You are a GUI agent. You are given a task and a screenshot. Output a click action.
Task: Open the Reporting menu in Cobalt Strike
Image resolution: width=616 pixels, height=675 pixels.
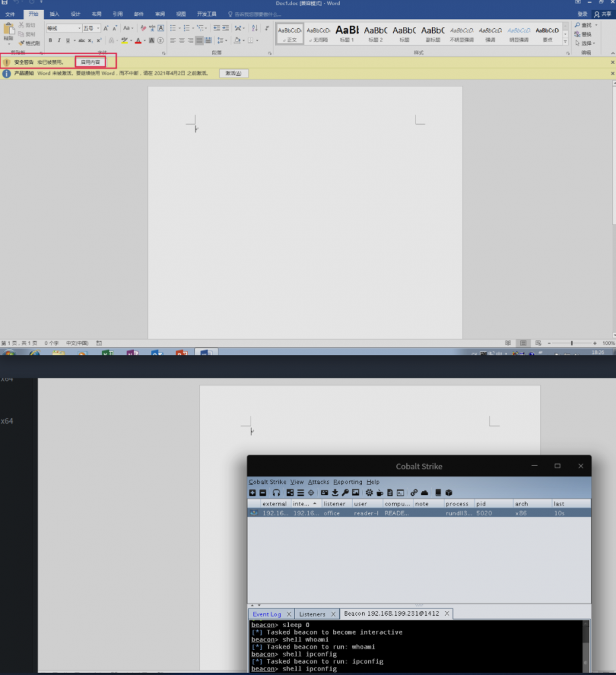[348, 482]
